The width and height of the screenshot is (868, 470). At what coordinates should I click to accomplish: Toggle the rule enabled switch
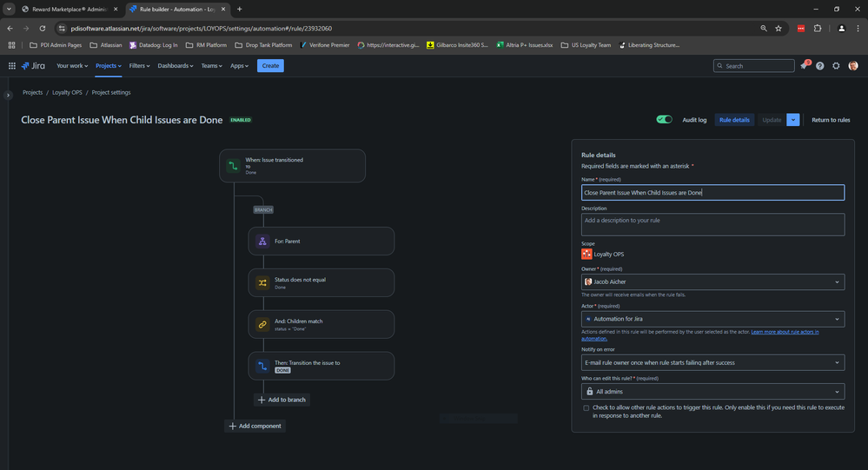click(664, 120)
